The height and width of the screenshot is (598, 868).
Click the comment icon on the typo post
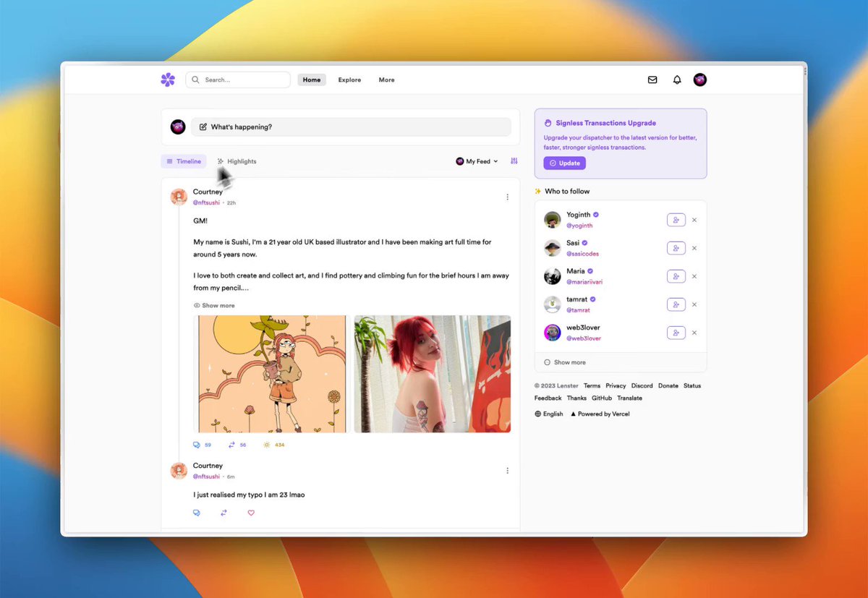point(196,513)
